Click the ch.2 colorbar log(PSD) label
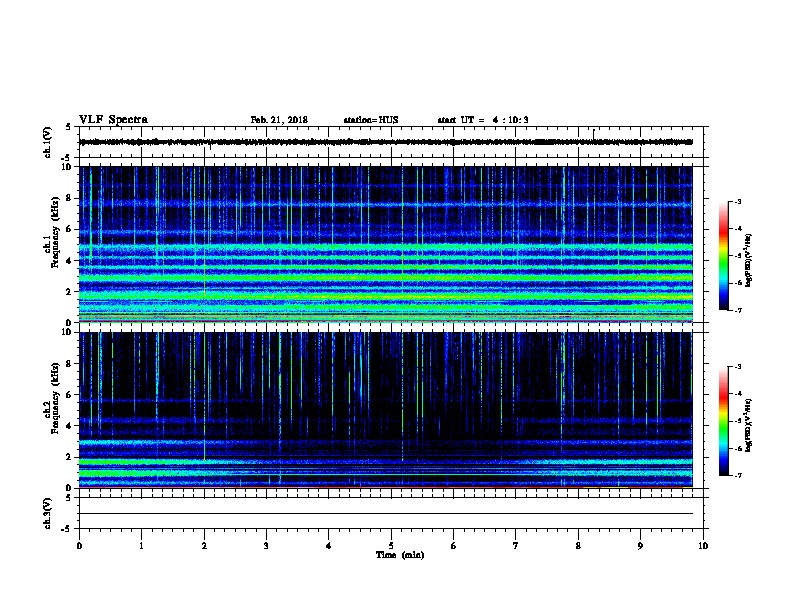 tap(749, 425)
